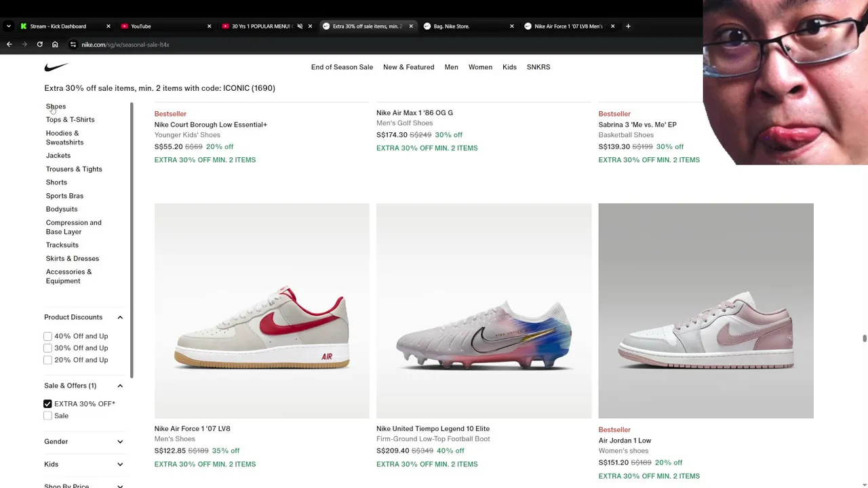Switch to Nike Air Force 1 '07 LV8 tab
The height and width of the screenshot is (488, 868).
tap(563, 26)
